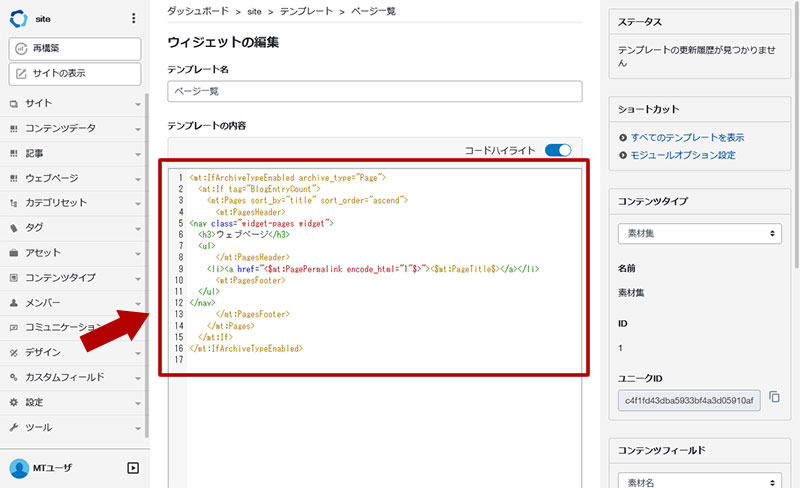Viewport: 800px width, 488px height.
Task: Collapse the sidebar with the arrow box icon
Action: 133,468
